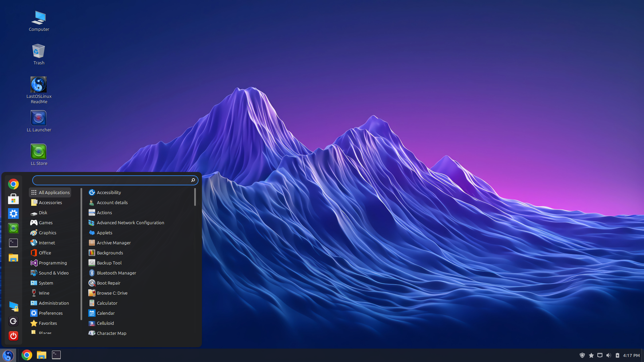Screen dimensions: 644x362
Task: Open Chrome from the taskbar
Action: point(27,355)
